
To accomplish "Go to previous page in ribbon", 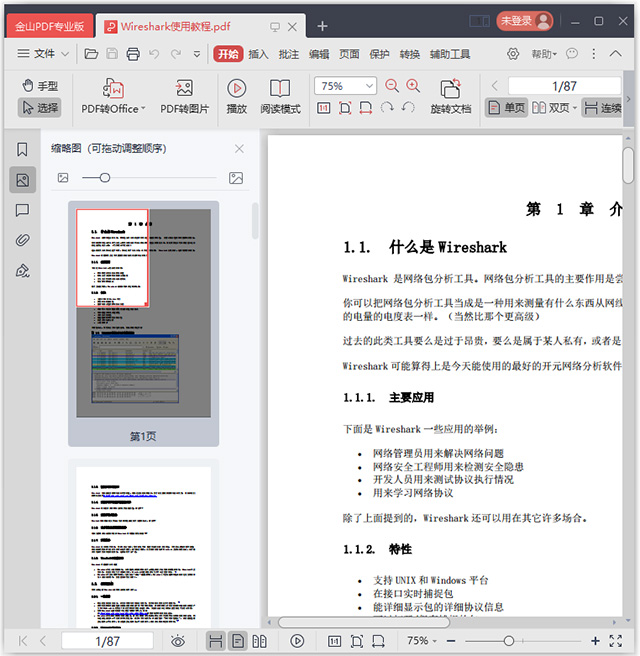I will point(495,86).
